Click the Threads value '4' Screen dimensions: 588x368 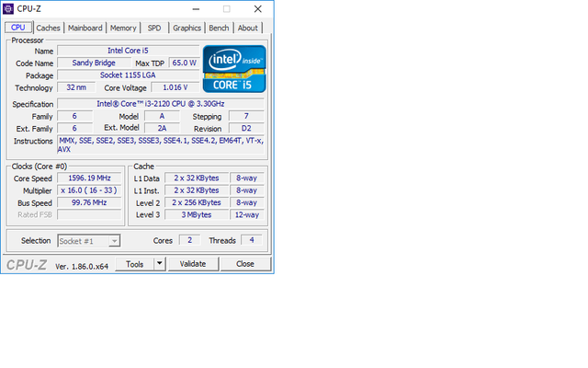252,240
